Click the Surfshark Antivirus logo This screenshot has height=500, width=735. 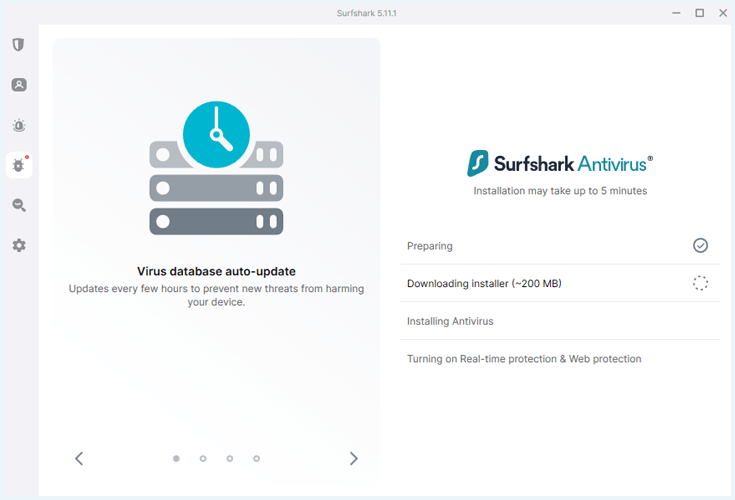point(560,164)
